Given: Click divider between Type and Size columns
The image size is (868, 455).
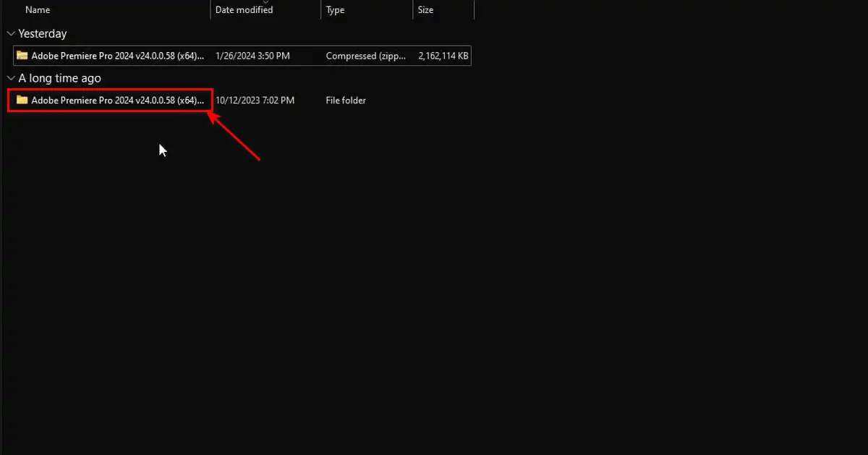Looking at the screenshot, I should tap(412, 10).
